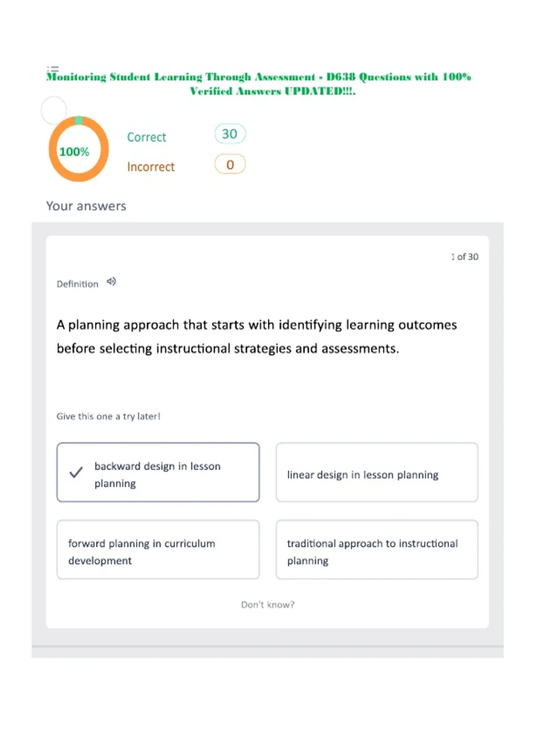Screen dimensions: 534x756
Task: Click the Correct label
Action: coord(146,137)
